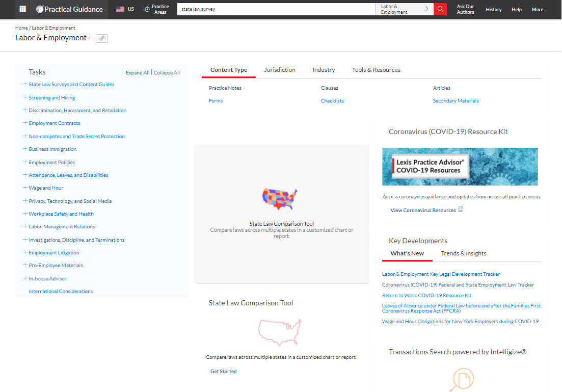Image resolution: width=562 pixels, height=392 pixels.
Task: Open Practice Areas compass icon
Action: point(147,9)
